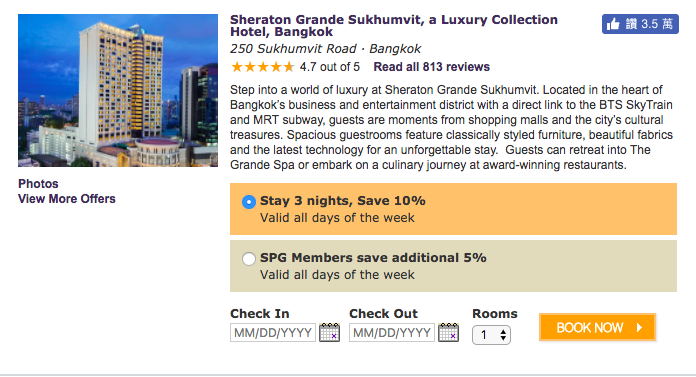Select Stay 3 nights, Save 10% radio
696x377 pixels.
249,202
